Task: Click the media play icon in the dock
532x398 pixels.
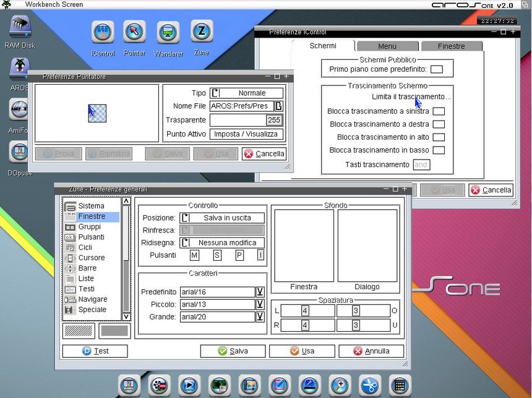Action: coord(189,385)
